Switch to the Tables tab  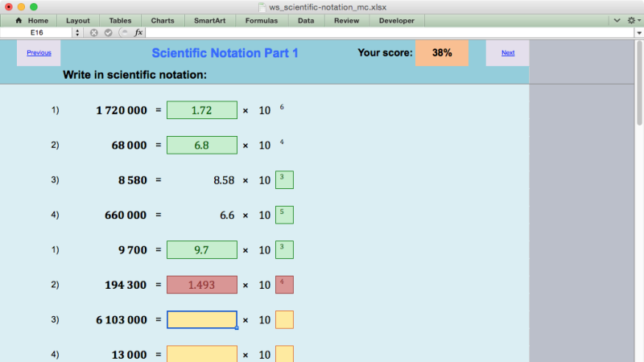point(120,21)
